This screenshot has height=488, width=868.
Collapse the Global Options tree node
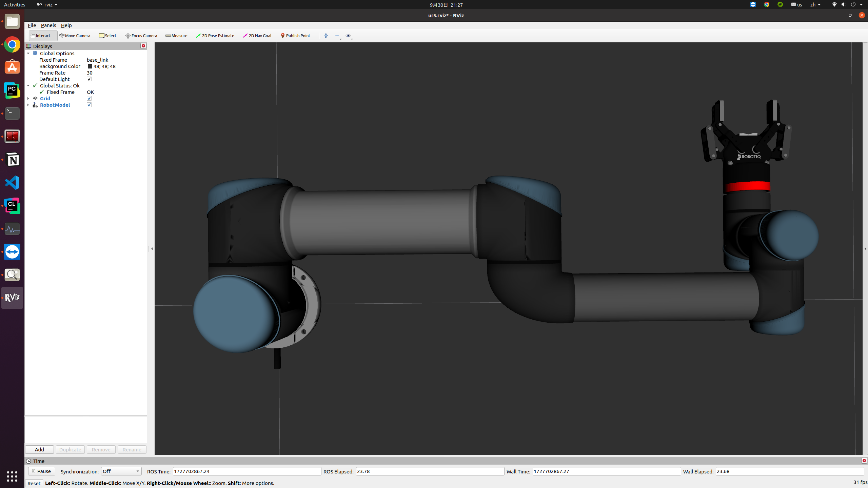tap(28, 53)
